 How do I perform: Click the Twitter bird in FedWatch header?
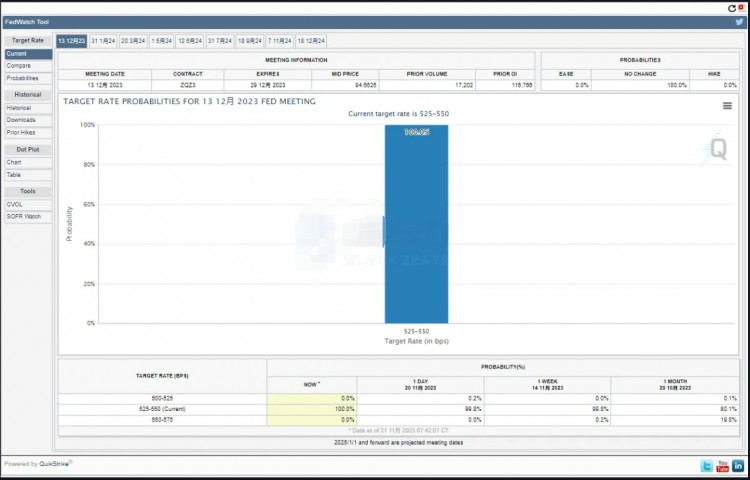pos(739,22)
